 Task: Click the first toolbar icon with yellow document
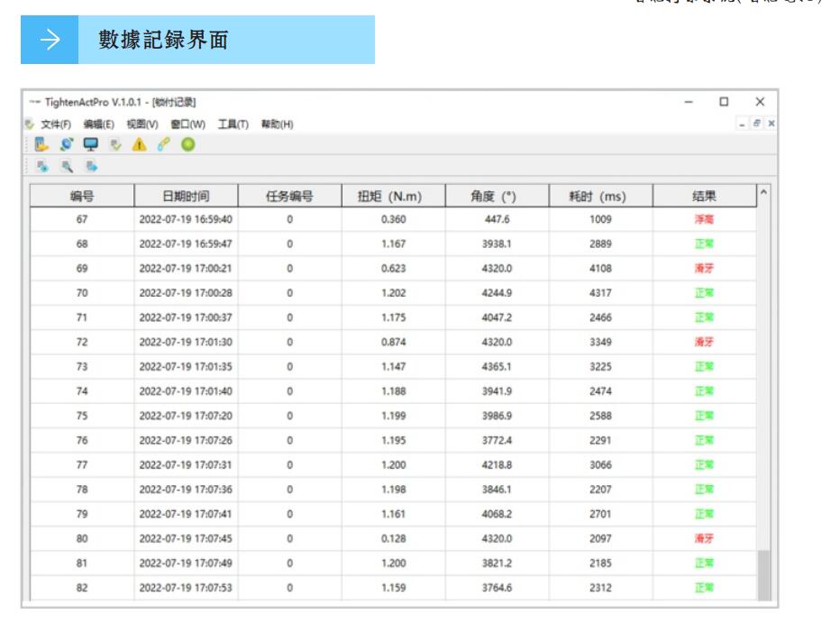point(41,144)
